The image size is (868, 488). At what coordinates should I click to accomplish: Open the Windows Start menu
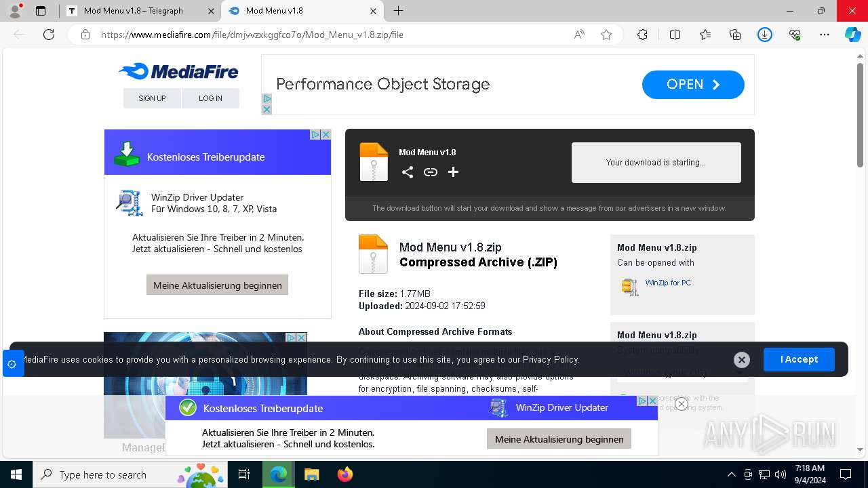[16, 474]
